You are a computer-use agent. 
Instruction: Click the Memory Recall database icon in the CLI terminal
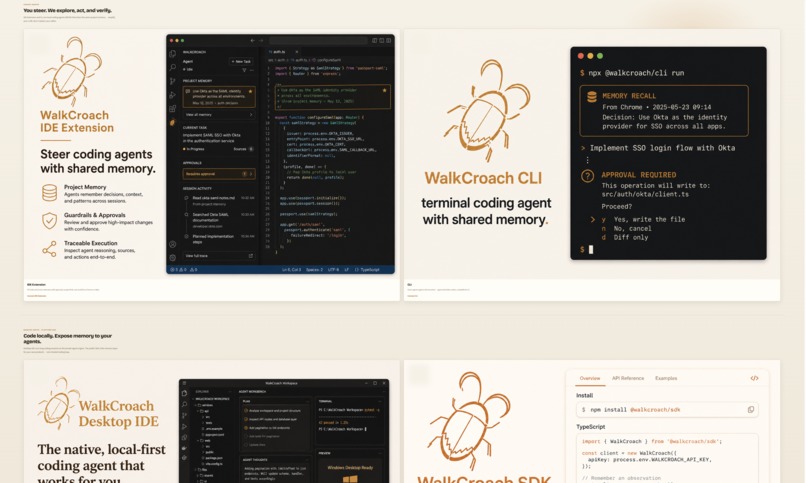[592, 96]
